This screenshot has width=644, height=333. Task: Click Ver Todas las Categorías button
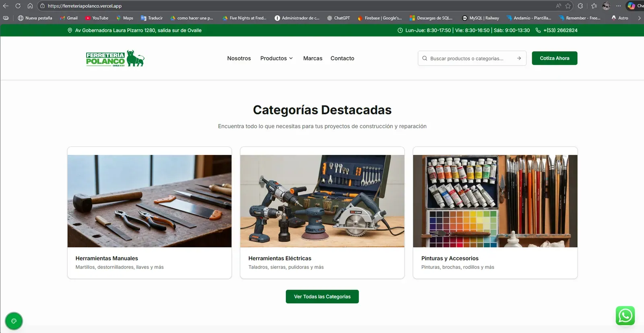(x=322, y=297)
